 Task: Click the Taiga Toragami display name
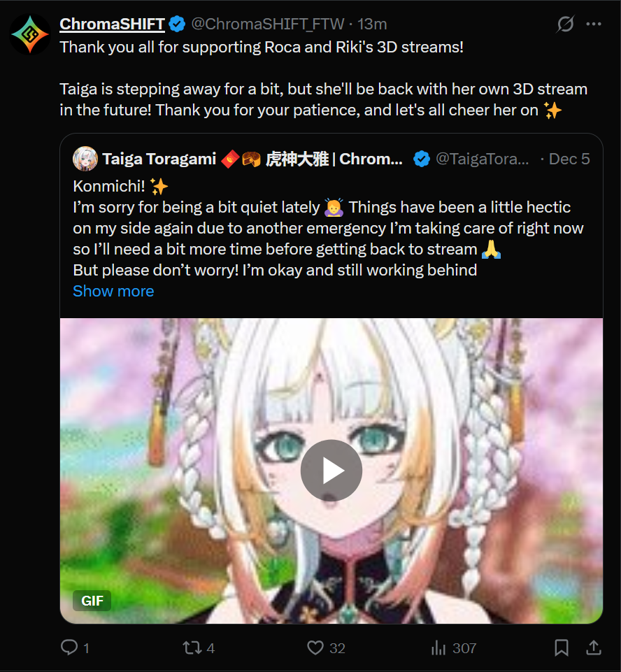[159, 159]
